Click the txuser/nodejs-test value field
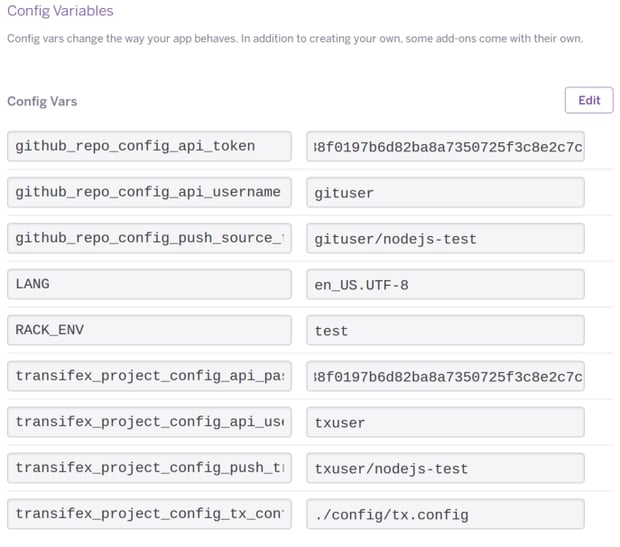Image resolution: width=620 pixels, height=547 pixels. click(x=445, y=468)
